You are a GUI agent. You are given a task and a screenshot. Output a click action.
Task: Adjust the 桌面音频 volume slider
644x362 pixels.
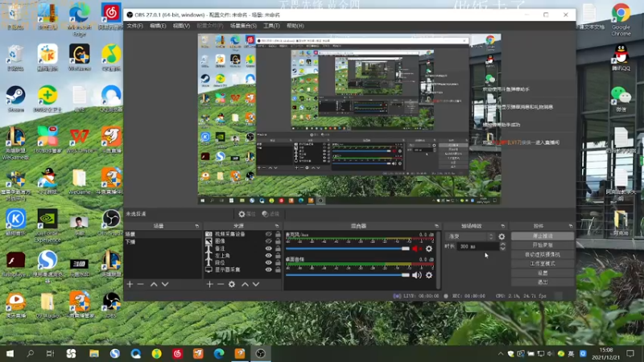click(x=348, y=275)
